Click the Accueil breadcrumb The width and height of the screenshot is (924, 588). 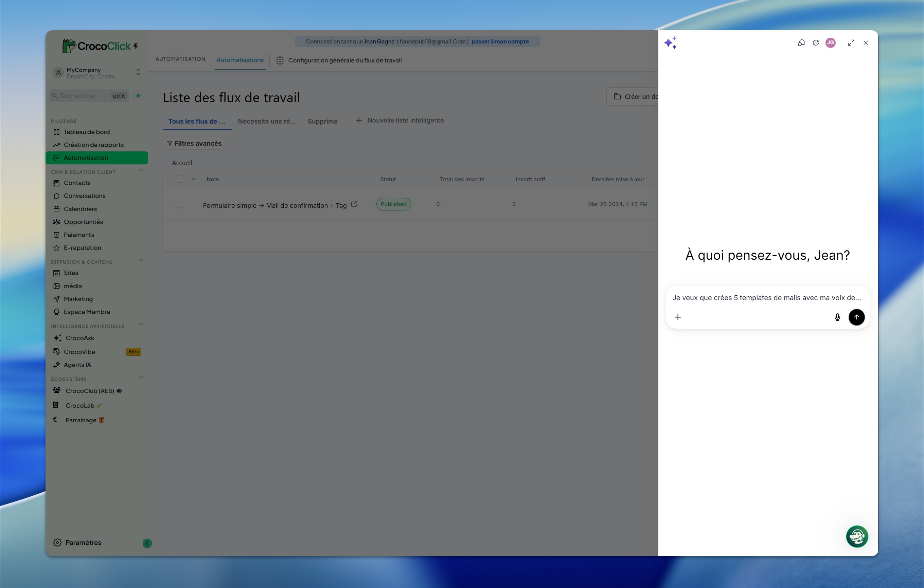[x=182, y=163]
